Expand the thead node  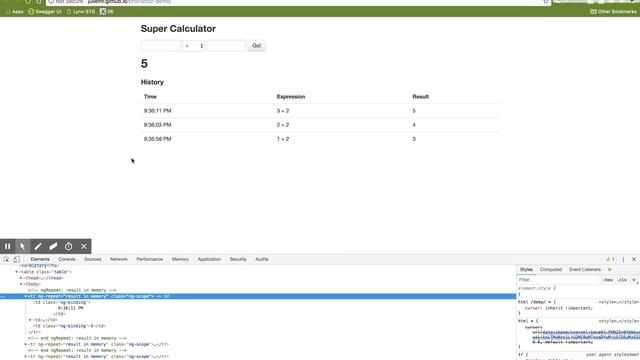click(21, 278)
